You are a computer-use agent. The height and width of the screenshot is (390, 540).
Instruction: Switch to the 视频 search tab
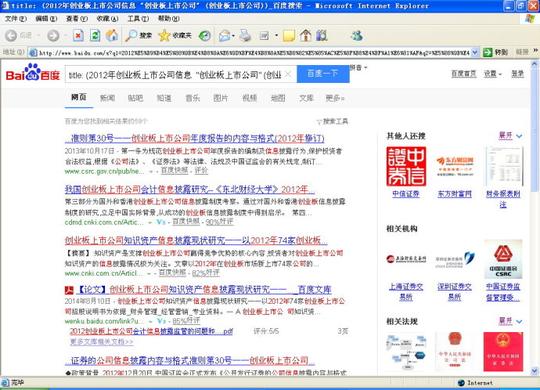[249, 98]
